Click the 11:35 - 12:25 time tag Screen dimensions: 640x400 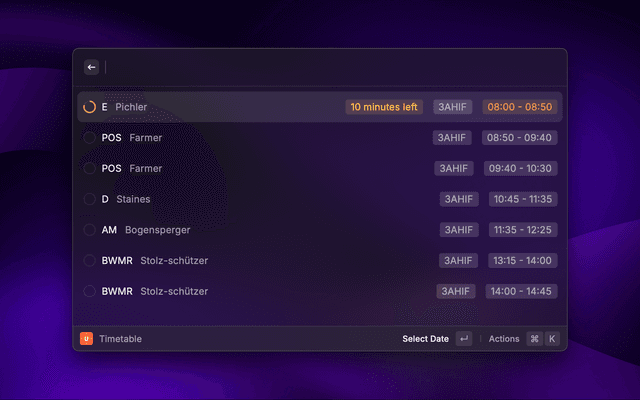point(523,230)
